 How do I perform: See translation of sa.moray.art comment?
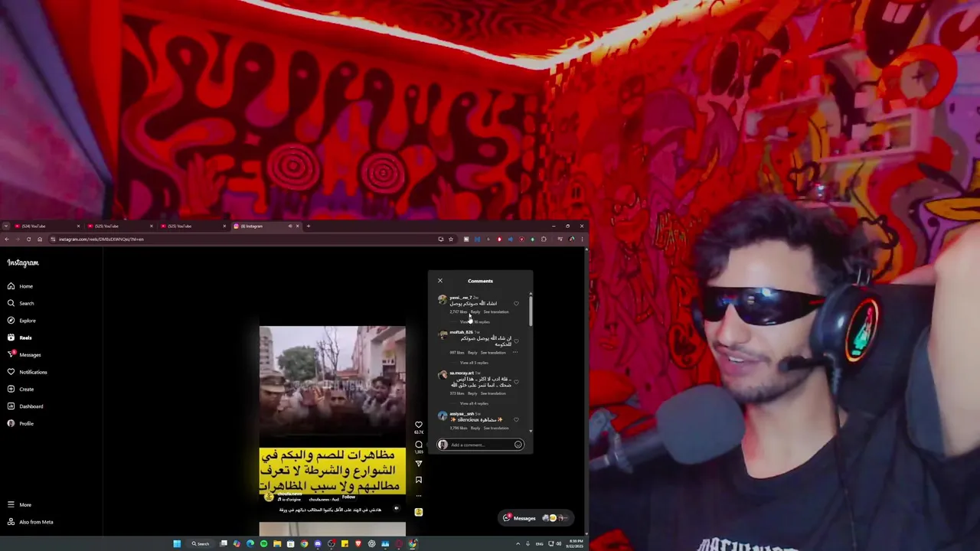494,393
